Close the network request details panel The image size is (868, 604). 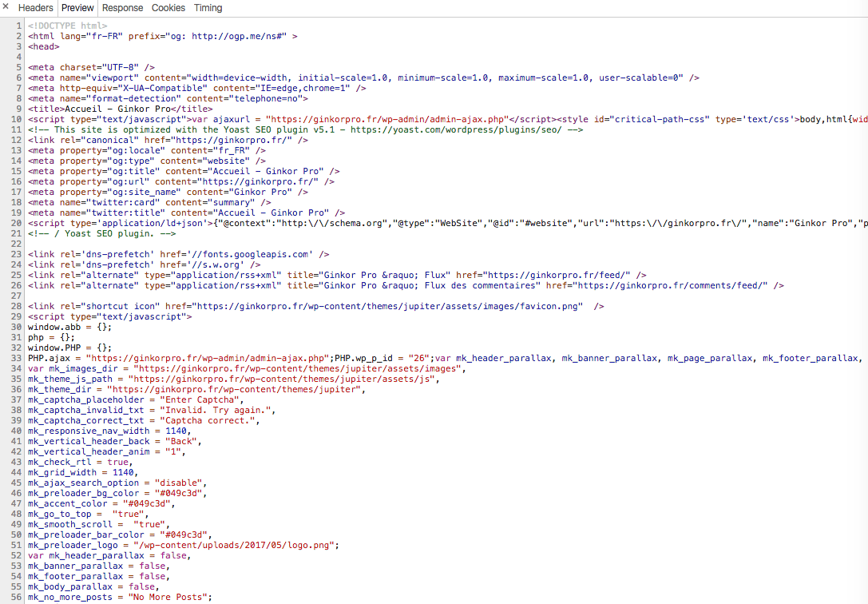tap(6, 7)
